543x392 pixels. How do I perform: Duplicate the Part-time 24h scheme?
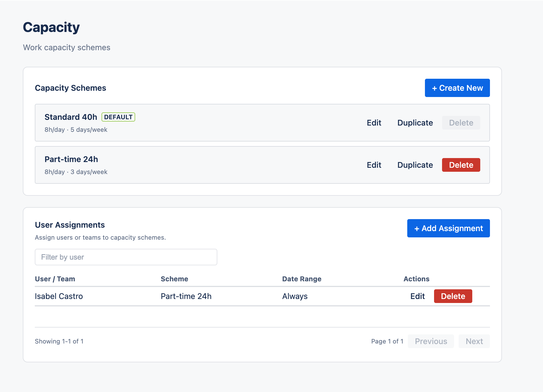pyautogui.click(x=415, y=165)
